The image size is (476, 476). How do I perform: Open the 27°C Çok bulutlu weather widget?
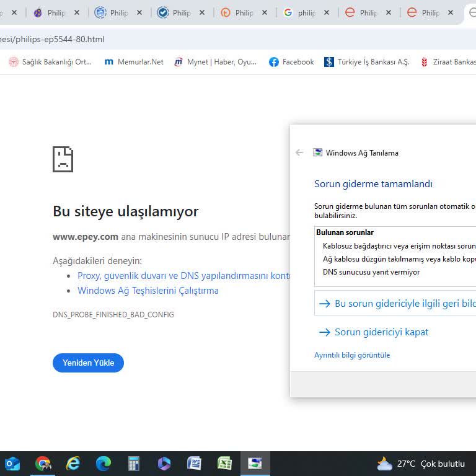click(421, 464)
